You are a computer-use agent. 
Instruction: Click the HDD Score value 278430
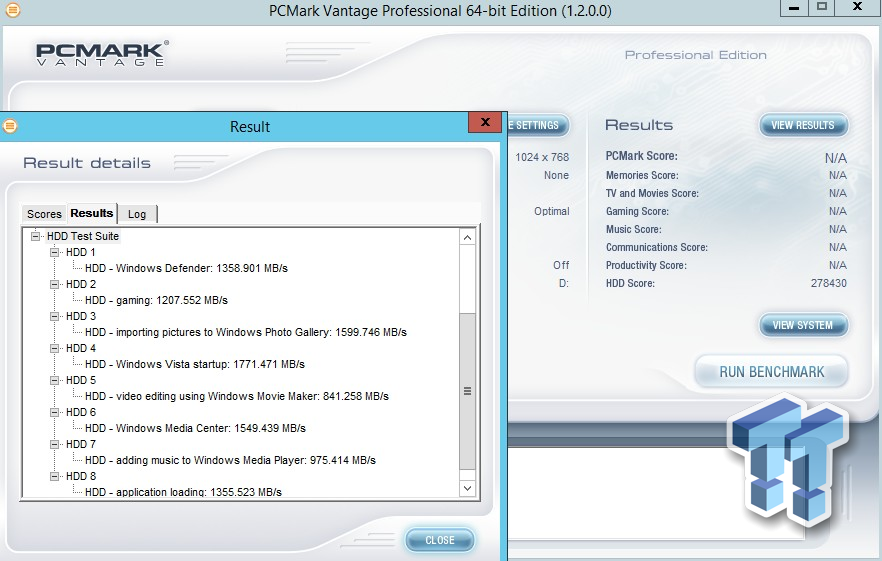coord(828,283)
